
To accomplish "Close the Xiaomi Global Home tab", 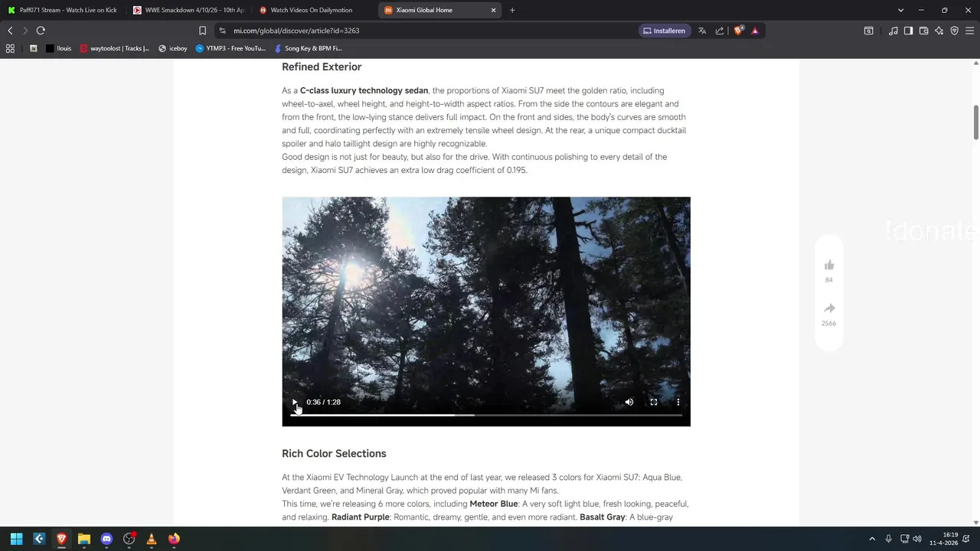I will tap(494, 10).
